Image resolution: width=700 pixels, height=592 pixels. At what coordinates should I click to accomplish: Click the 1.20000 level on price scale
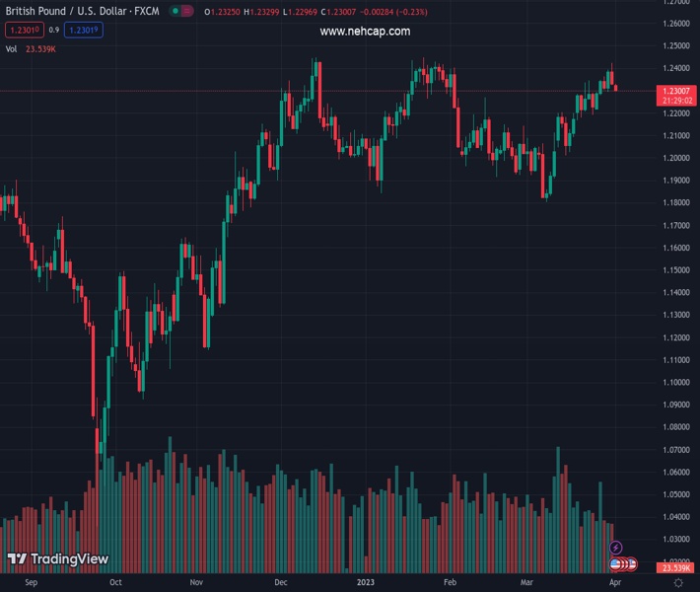675,158
